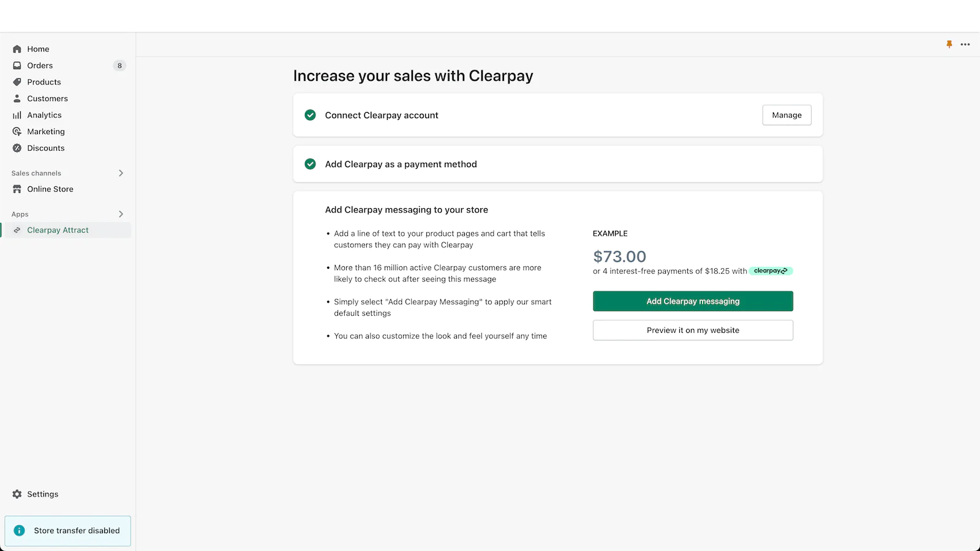The width and height of the screenshot is (980, 551).
Task: Click the Discounts badge icon
Action: click(17, 148)
